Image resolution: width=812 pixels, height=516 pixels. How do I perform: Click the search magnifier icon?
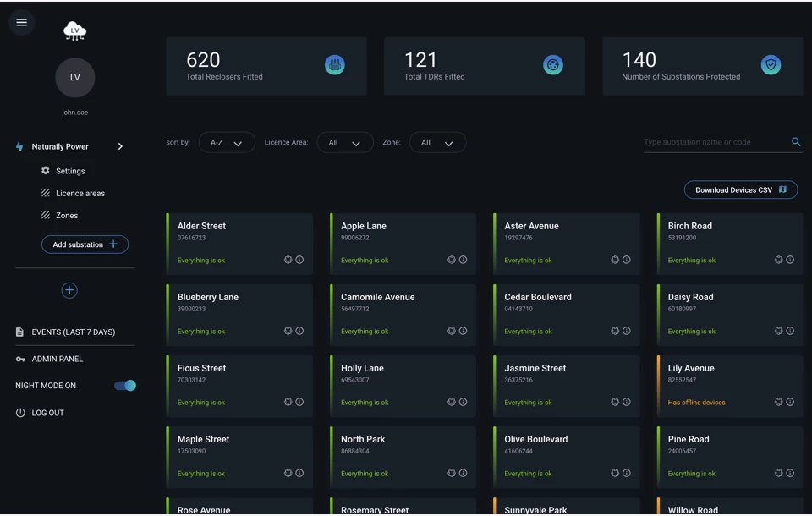[x=796, y=141]
